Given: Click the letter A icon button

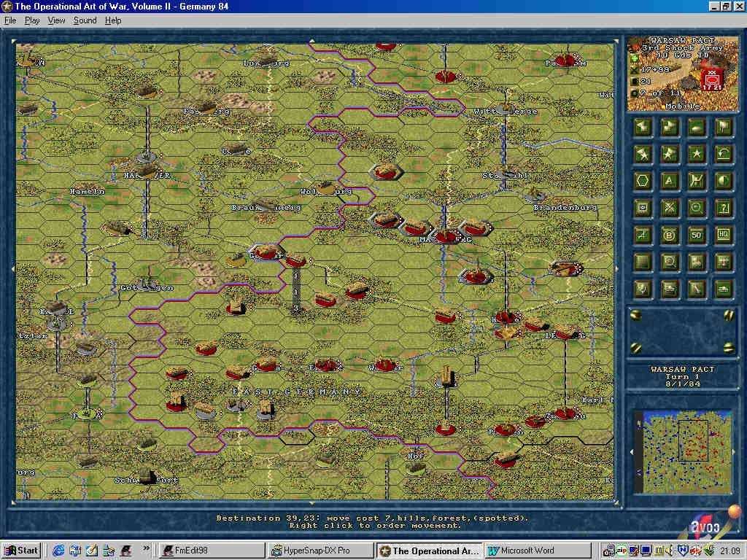Looking at the screenshot, I should pos(670,181).
